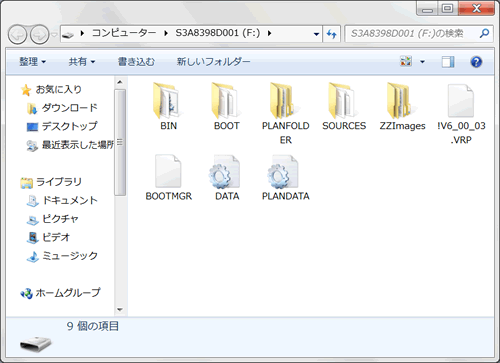Viewport: 500px width, 363px height.
Task: Close the Explorer window
Action: [476, 9]
